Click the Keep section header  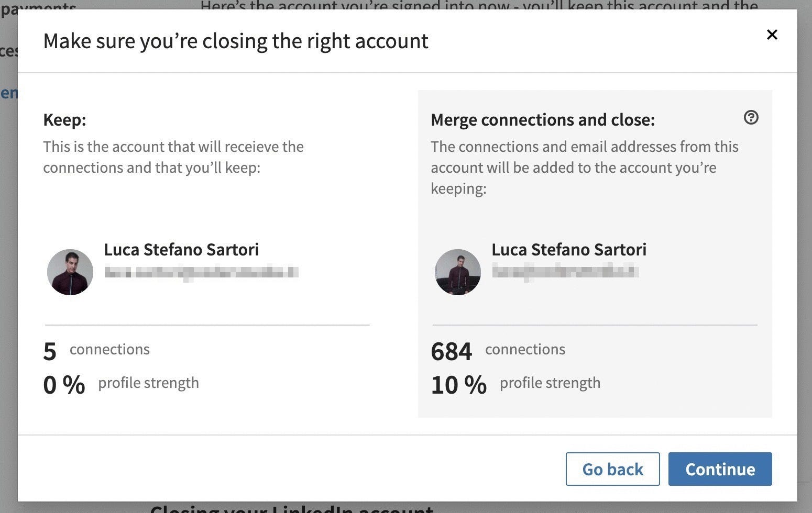[x=64, y=119]
